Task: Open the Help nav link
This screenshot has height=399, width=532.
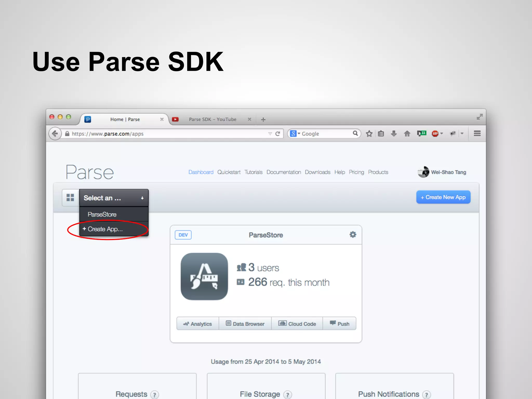Action: (x=340, y=172)
